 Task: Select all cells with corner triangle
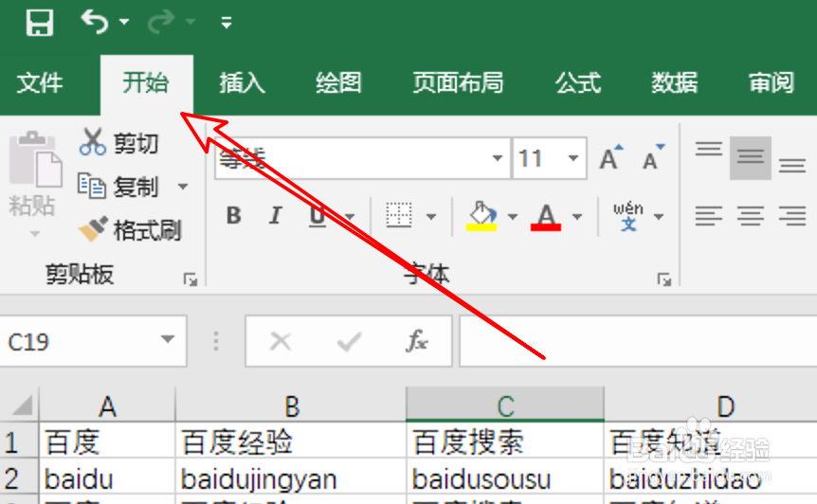pyautogui.click(x=21, y=405)
